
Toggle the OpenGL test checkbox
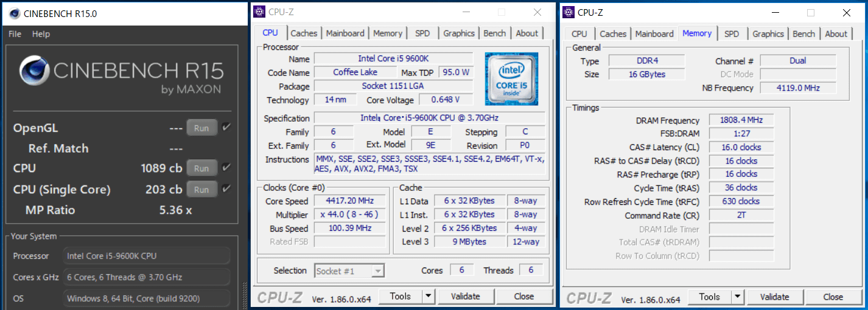pos(226,128)
